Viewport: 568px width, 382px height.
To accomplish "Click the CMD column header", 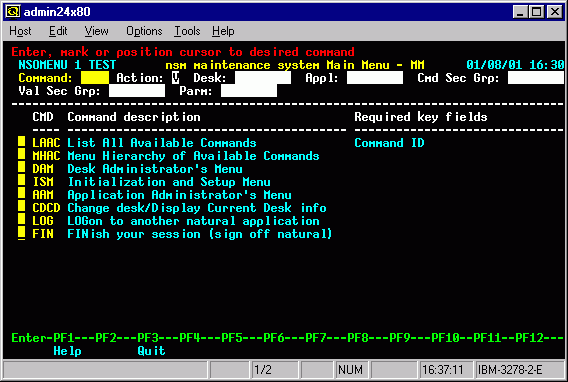I will click(43, 117).
